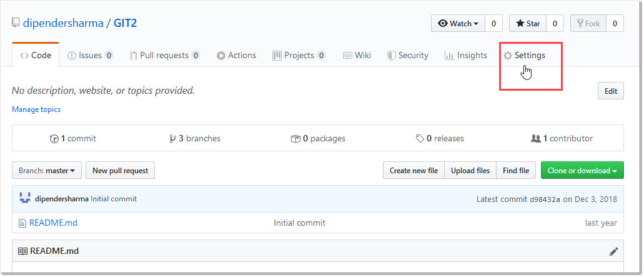Click the repository book icon beside dipendersharma
The width and height of the screenshot is (644, 277).
pos(16,23)
